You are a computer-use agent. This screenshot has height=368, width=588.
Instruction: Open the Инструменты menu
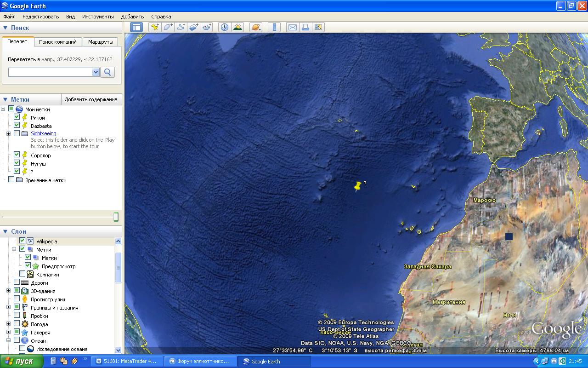coord(98,17)
